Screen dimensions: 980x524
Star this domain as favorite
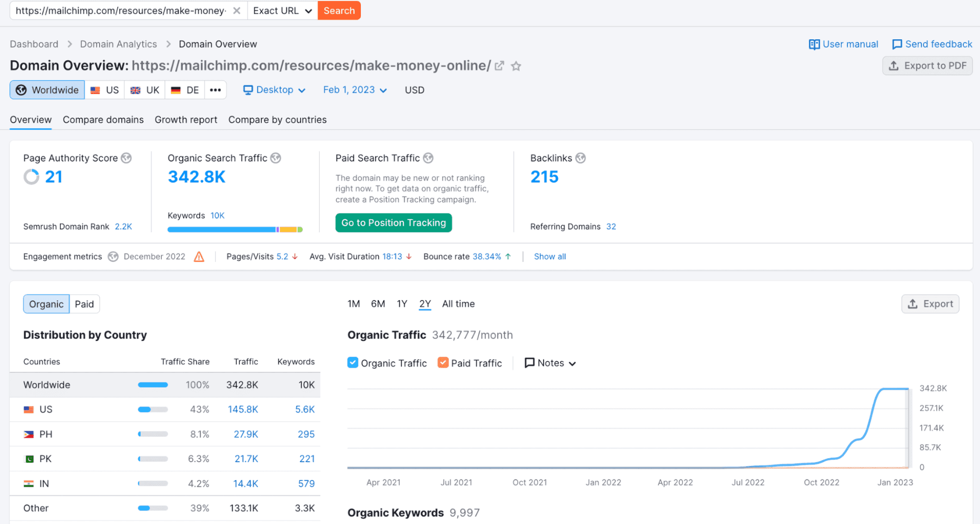516,66
